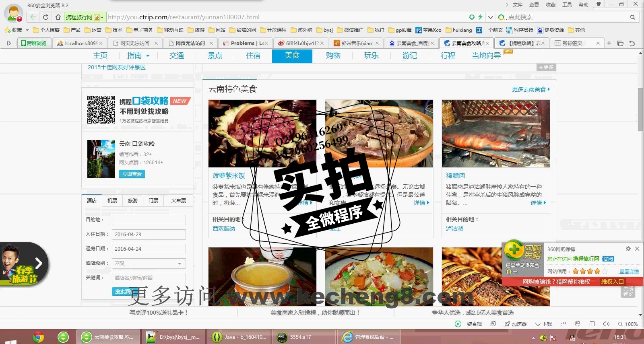644x344 pixels.
Task: Open the 个人博客 bookmark folder
Action: [x=46, y=30]
